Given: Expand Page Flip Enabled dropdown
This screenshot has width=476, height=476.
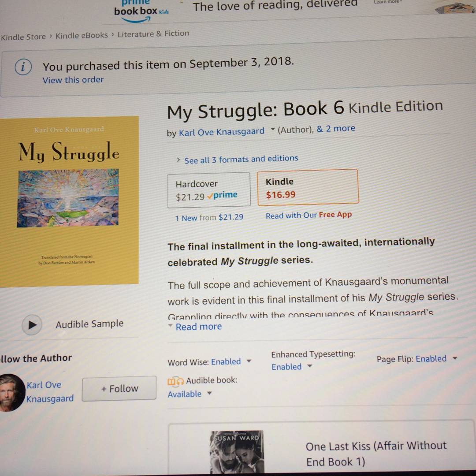Looking at the screenshot, I should coord(454,358).
